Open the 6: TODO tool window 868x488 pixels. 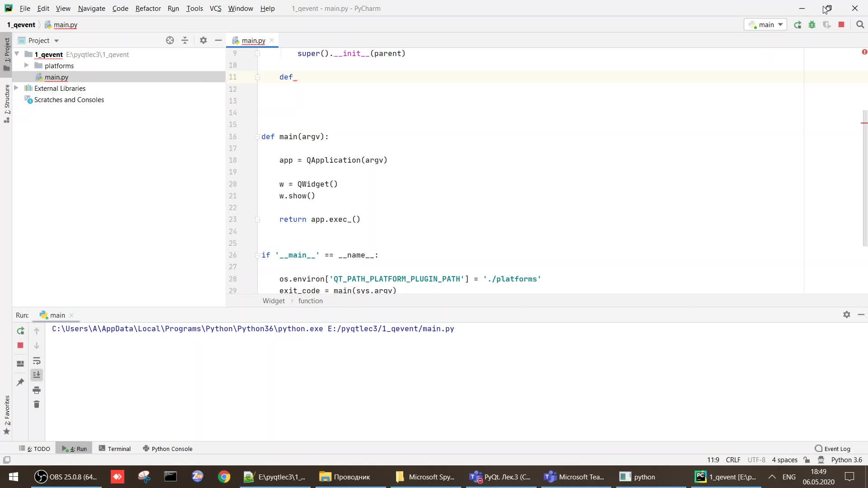pyautogui.click(x=34, y=449)
